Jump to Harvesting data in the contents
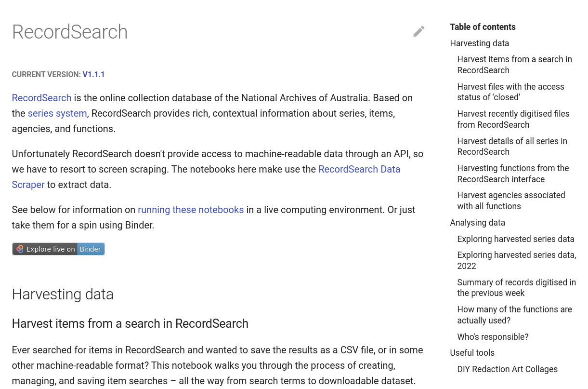 coord(480,43)
